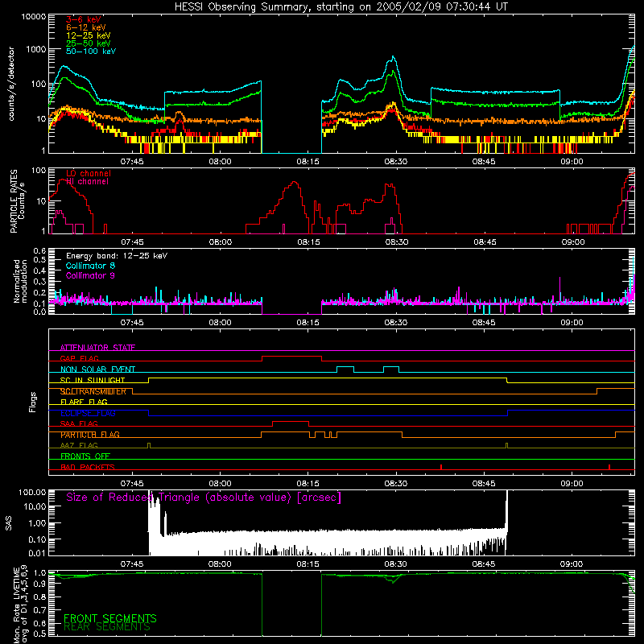Click the BAD PACKETS tick mark near 09:06
644x644 pixels.
(609, 467)
